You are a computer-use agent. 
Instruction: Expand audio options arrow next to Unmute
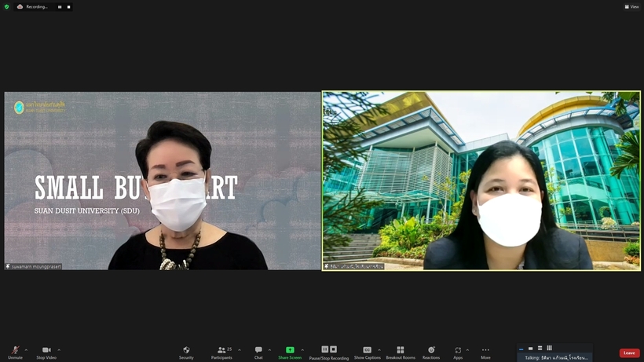pyautogui.click(x=26, y=350)
